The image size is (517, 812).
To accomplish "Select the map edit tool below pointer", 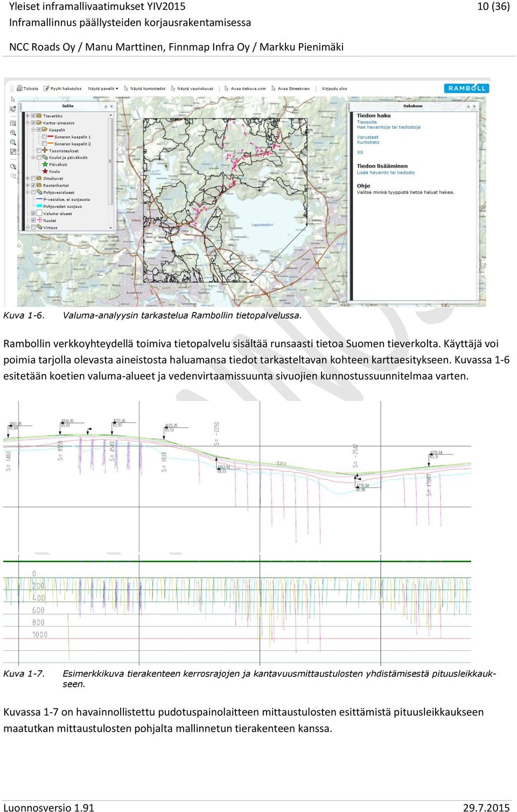I will tap(13, 109).
